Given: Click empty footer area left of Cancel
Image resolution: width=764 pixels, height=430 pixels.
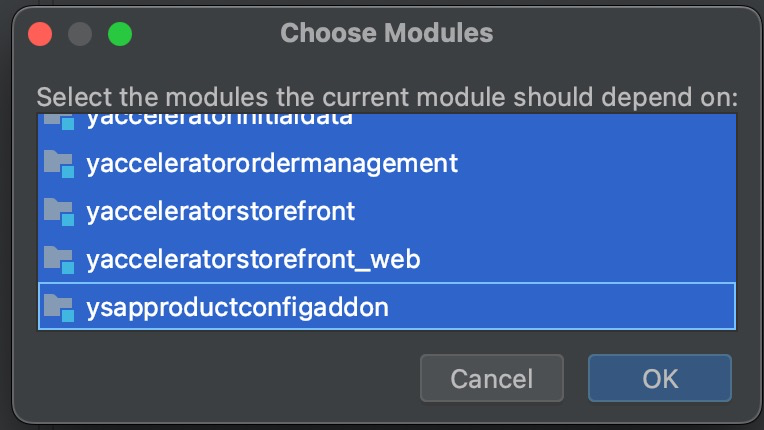Looking at the screenshot, I should pyautogui.click(x=220, y=379).
